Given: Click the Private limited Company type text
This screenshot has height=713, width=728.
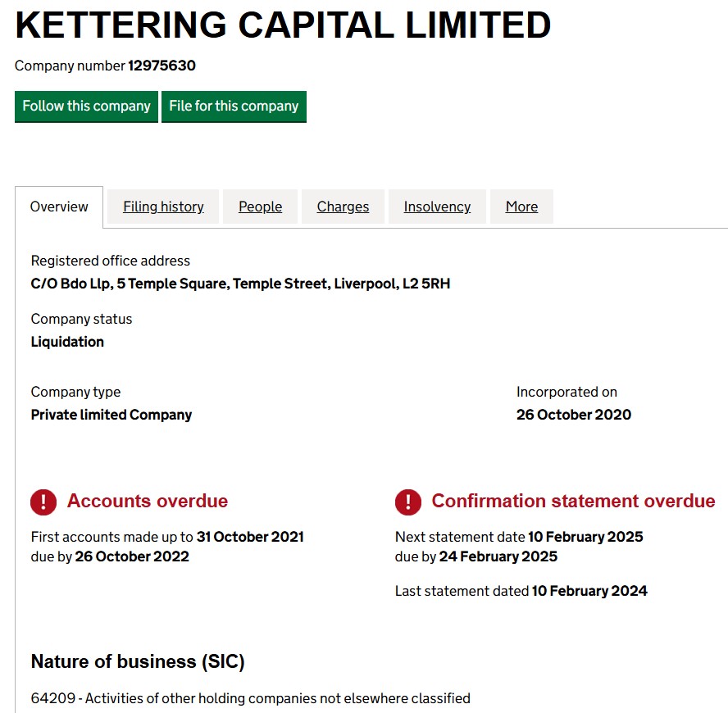Looking at the screenshot, I should tap(111, 415).
